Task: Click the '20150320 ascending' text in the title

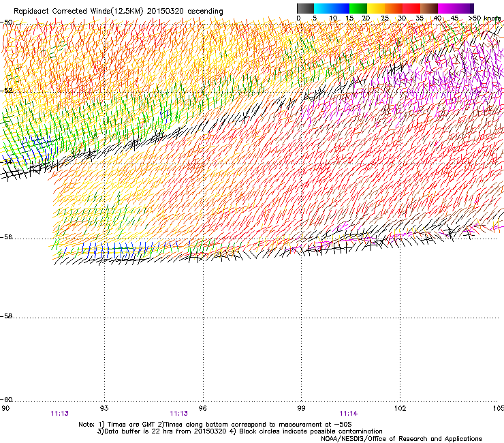Action: [x=185, y=11]
